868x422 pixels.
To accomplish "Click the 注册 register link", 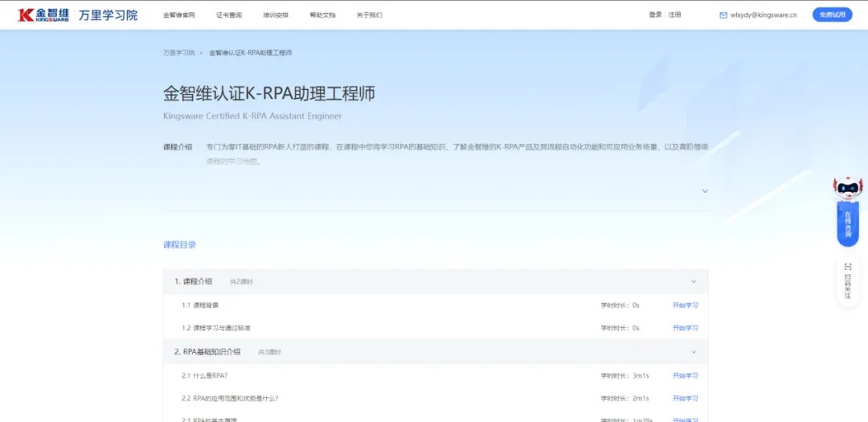I will (675, 15).
